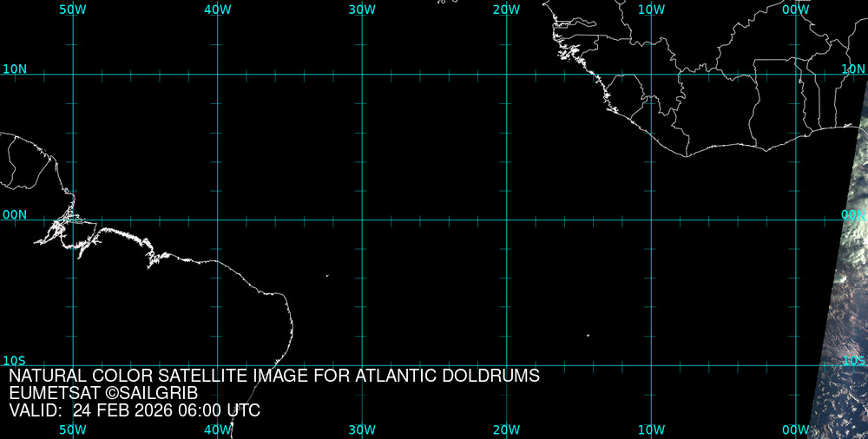Screen dimensions: 868x439
Task: Click the 10N latitude label on left edge
Action: [x=15, y=69]
